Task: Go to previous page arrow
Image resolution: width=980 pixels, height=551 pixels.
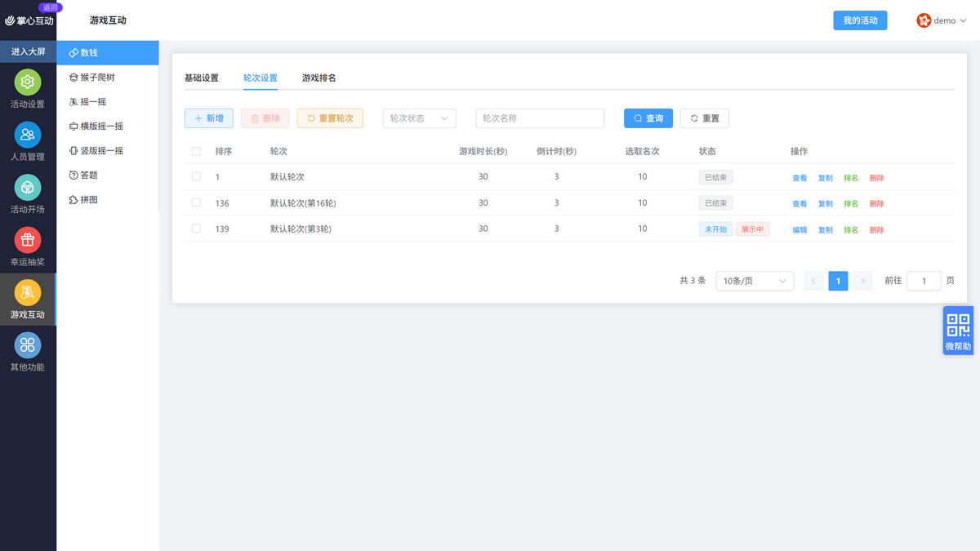Action: click(813, 281)
